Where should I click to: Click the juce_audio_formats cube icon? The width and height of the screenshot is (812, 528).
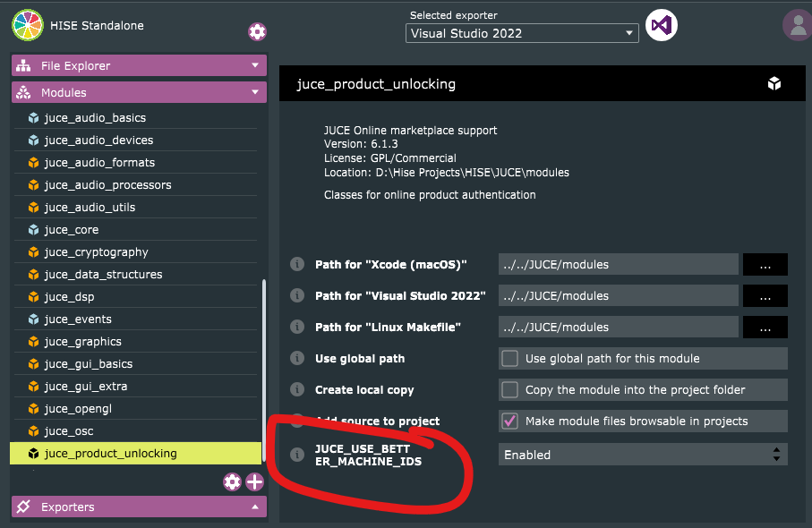click(x=34, y=163)
